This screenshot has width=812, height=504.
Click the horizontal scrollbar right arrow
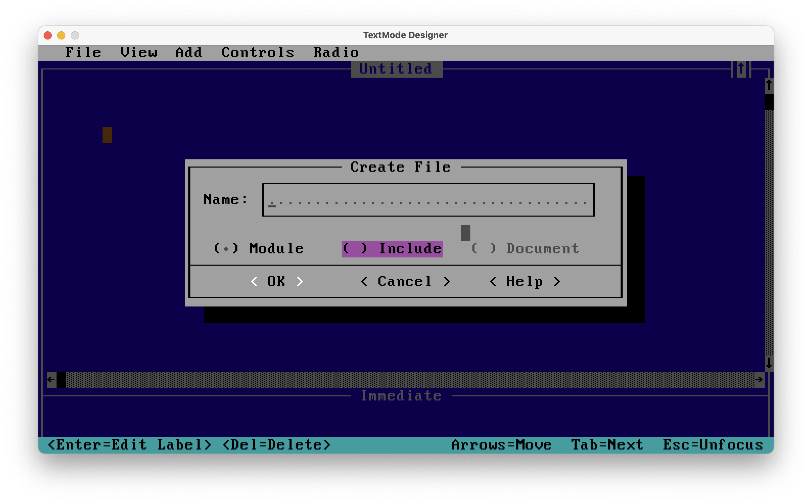click(760, 380)
